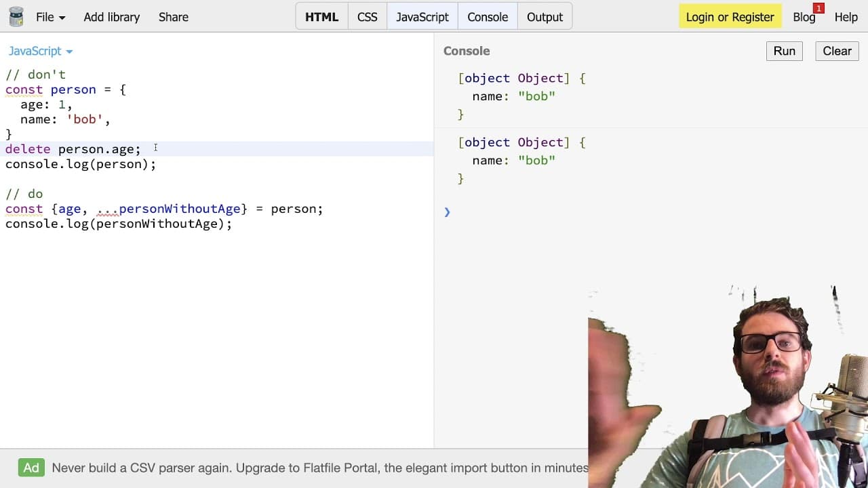Open the Share menu

tap(174, 17)
